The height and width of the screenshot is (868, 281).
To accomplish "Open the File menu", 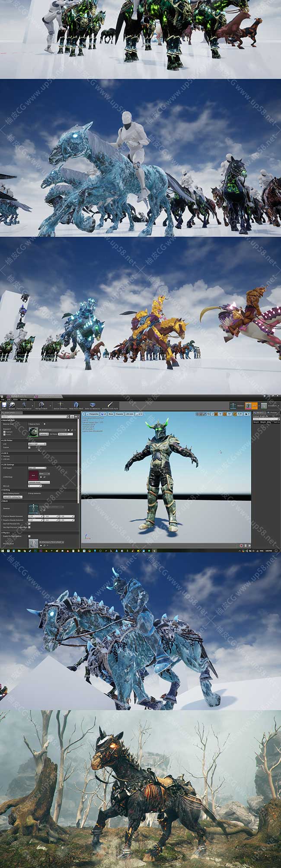I will 3,400.
